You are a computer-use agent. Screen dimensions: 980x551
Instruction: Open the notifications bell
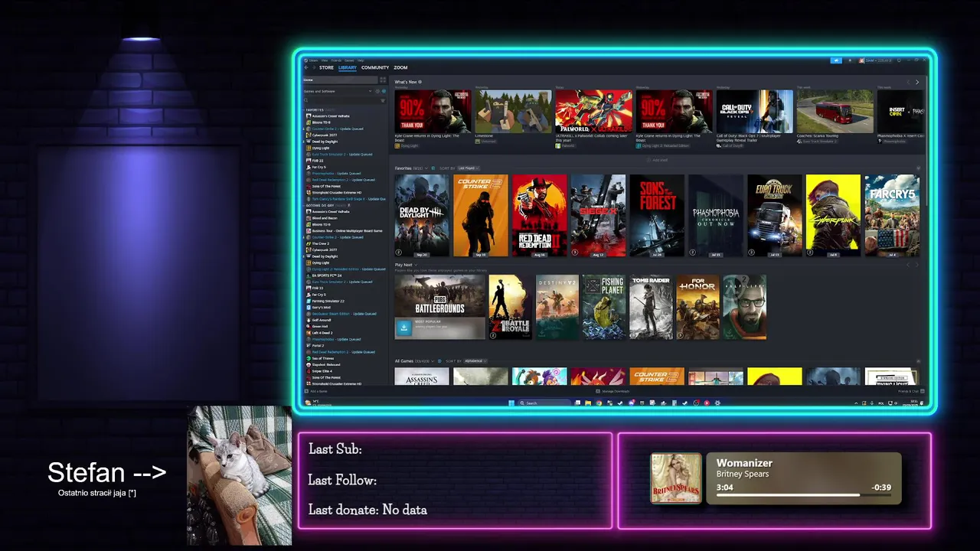pyautogui.click(x=850, y=60)
